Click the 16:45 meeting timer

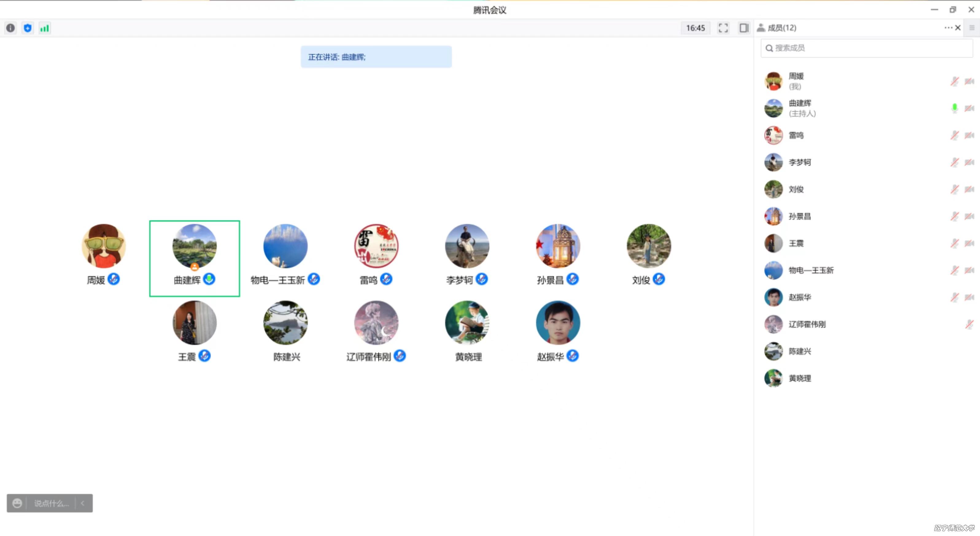[695, 28]
